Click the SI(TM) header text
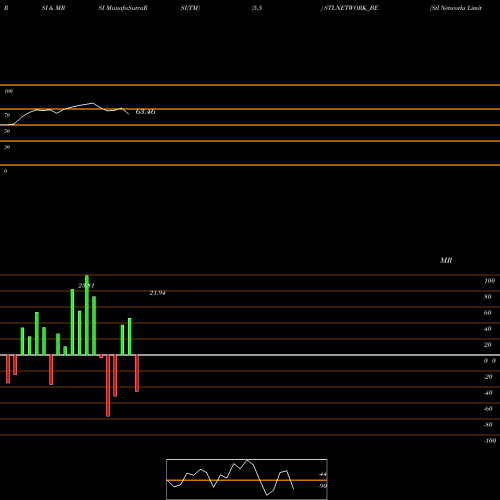The image size is (500, 500). pos(190,8)
